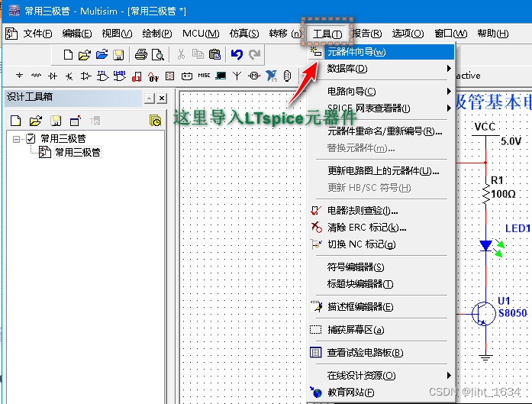Open the 文件(F) menu
This screenshot has width=532, height=404.
click(x=37, y=34)
